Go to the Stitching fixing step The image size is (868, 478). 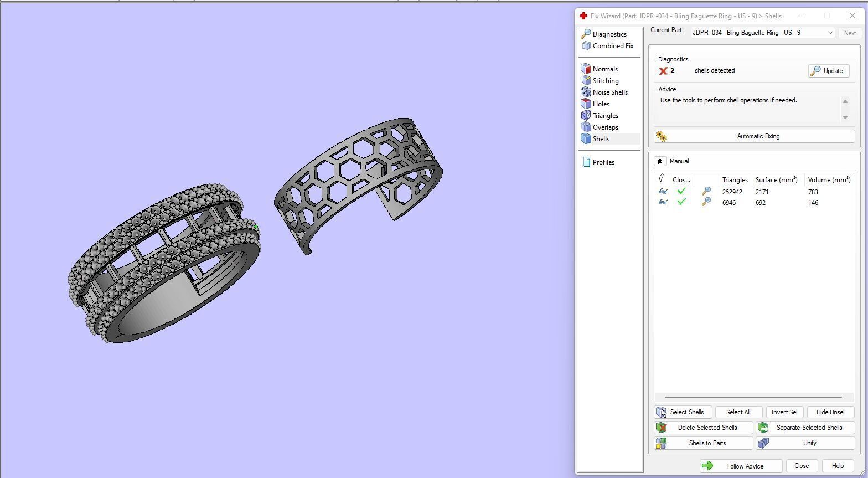605,81
